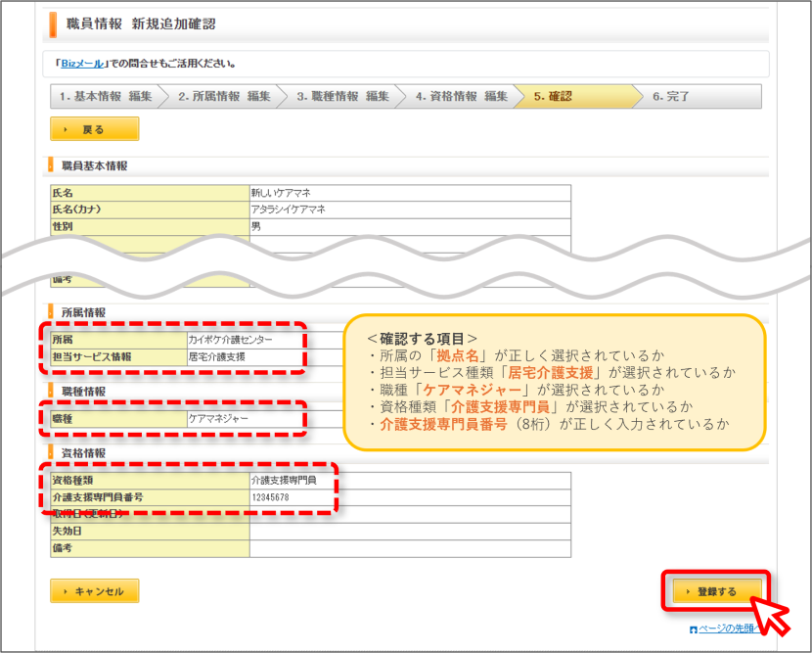Select step 5. 確認 tab

580,96
